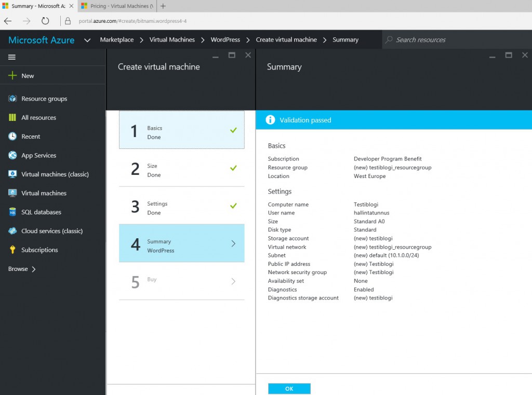Viewport: 532px width, 395px height.
Task: Expand the Browse chevron
Action: pos(34,269)
